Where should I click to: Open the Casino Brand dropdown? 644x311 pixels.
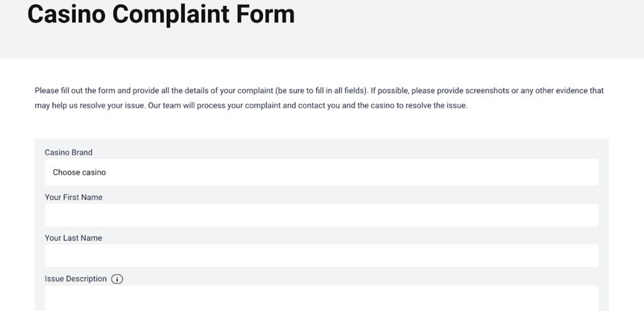click(x=321, y=173)
